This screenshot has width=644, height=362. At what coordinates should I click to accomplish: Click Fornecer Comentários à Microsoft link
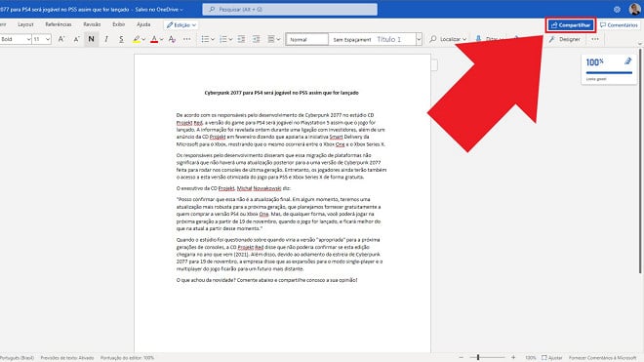(602, 358)
